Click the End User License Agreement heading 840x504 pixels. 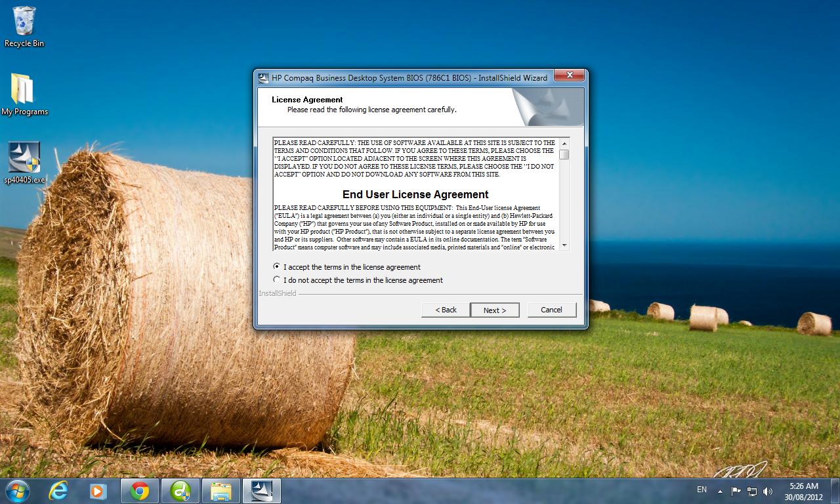(415, 194)
